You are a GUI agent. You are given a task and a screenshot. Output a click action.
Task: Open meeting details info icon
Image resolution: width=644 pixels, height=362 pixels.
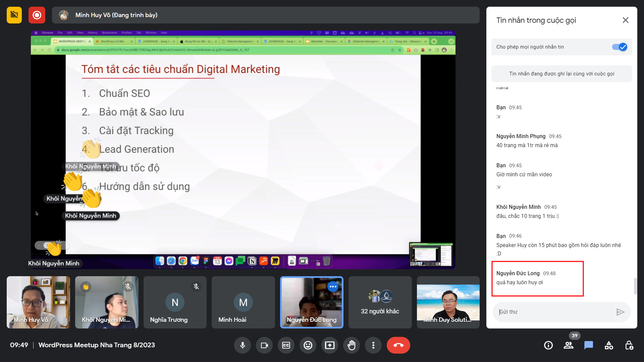coord(548,345)
